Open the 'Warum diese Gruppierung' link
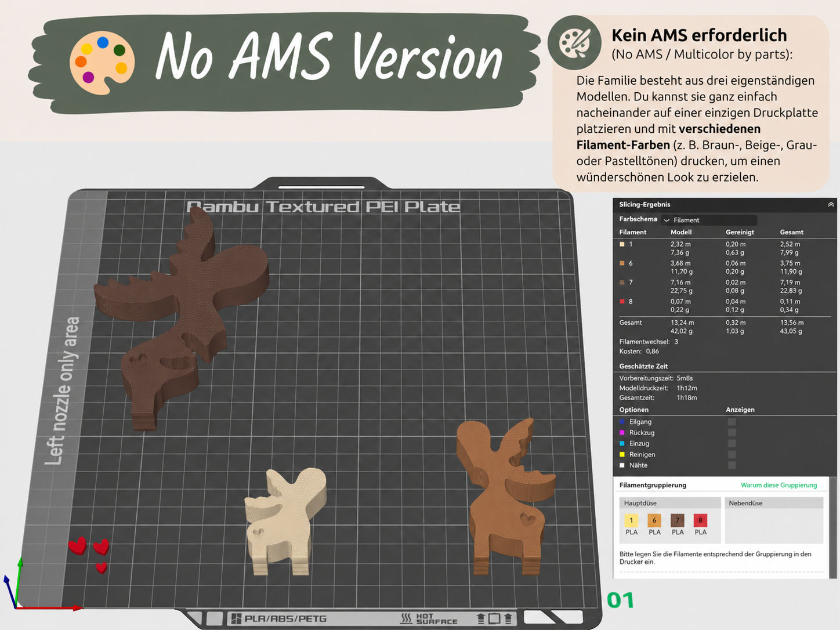This screenshot has width=840, height=630. (x=779, y=485)
